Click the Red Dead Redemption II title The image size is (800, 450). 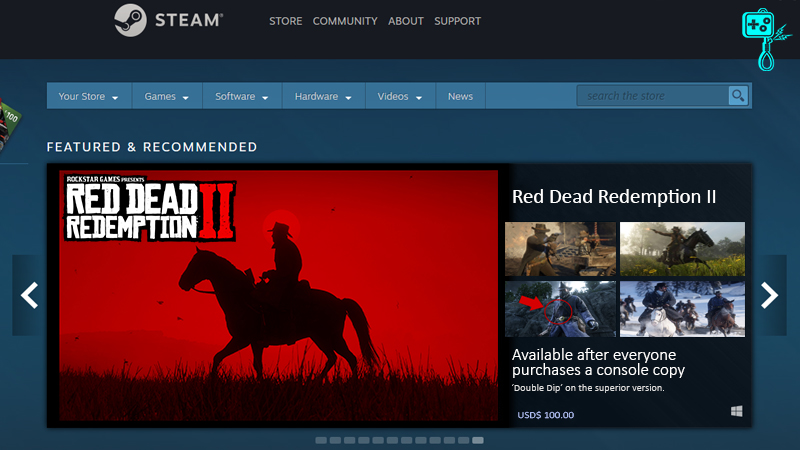coord(614,197)
